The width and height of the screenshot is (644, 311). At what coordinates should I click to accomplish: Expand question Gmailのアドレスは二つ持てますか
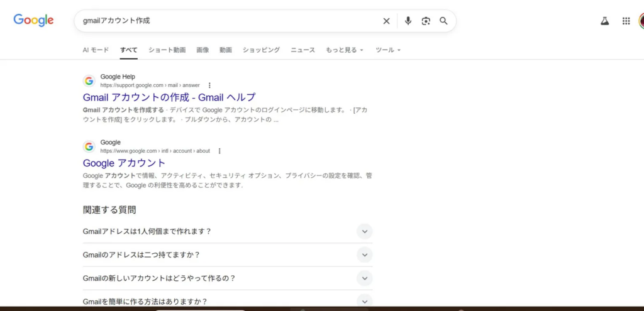coord(364,254)
